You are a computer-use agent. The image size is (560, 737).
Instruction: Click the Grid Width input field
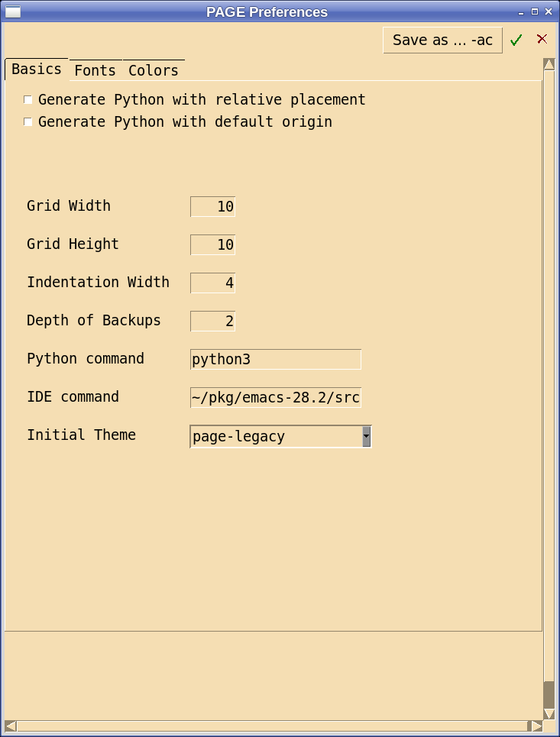point(212,206)
